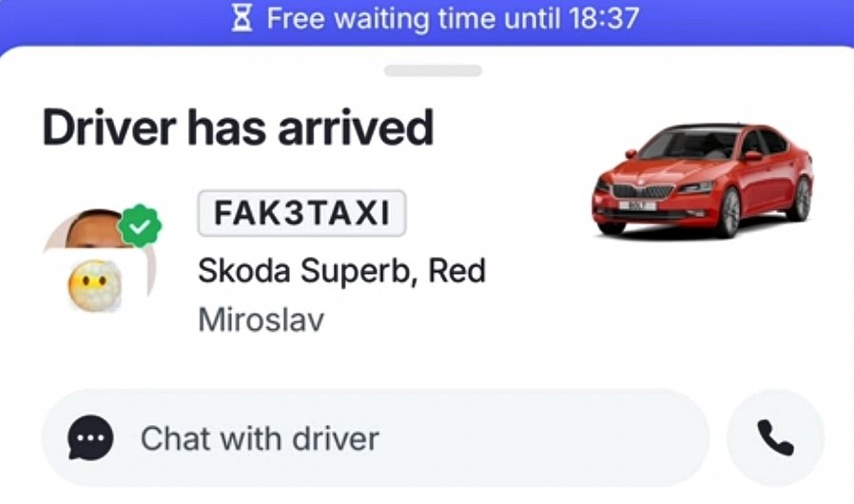Image resolution: width=854 pixels, height=504 pixels.
Task: Select the Skoda Superb, Red vehicle text
Action: pos(341,271)
